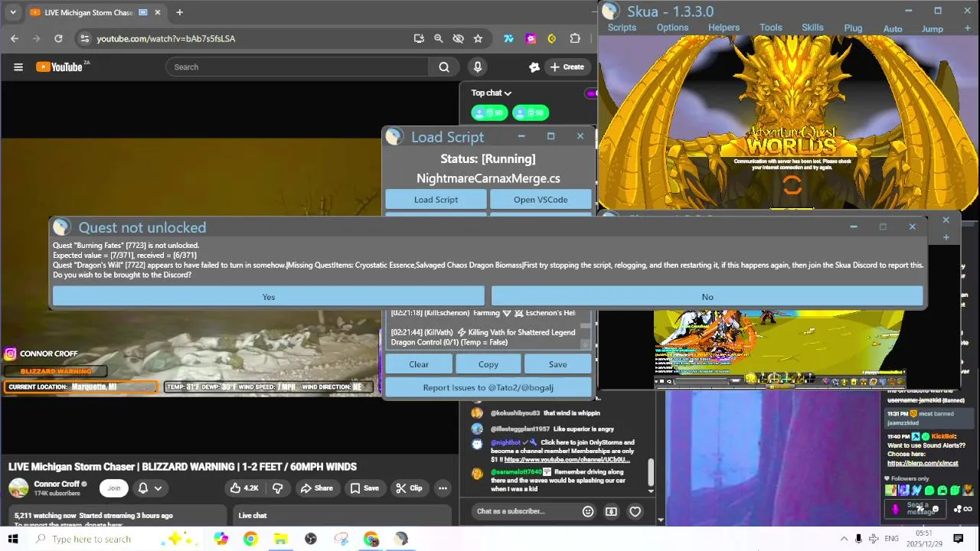Like the video showing 4.2K likes
Image resolution: width=980 pixels, height=551 pixels.
pos(244,488)
